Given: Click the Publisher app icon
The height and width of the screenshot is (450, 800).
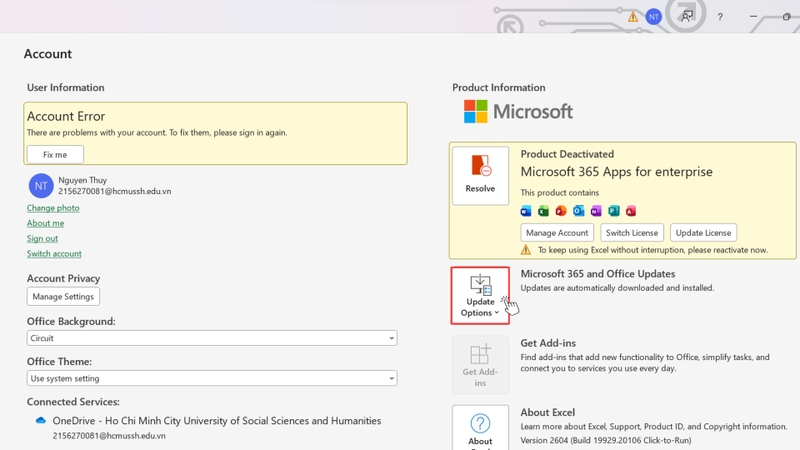Looking at the screenshot, I should 613,211.
